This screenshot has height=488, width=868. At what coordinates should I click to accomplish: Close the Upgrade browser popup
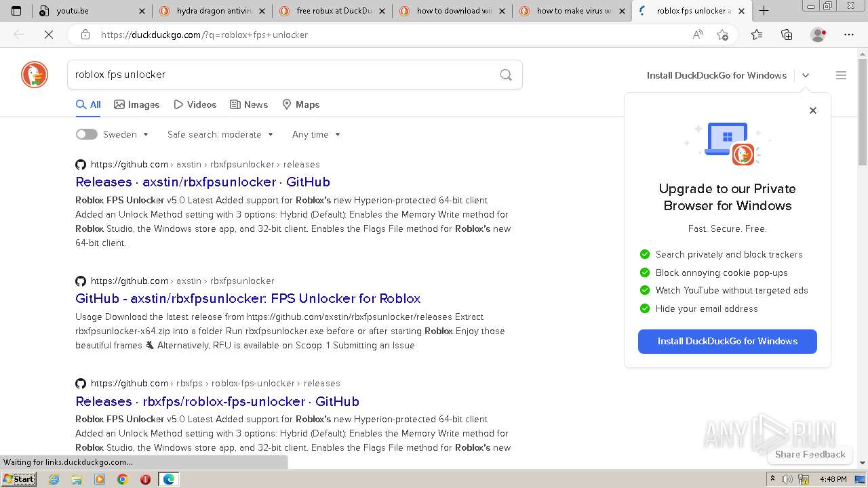coord(813,110)
